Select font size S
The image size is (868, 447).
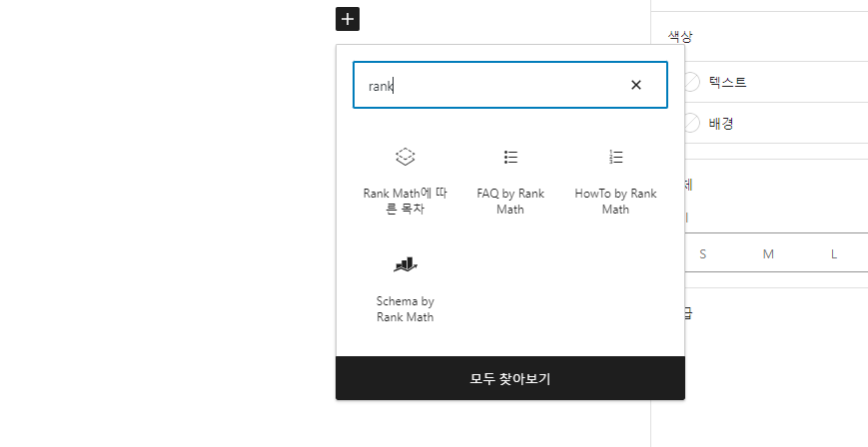click(x=702, y=253)
